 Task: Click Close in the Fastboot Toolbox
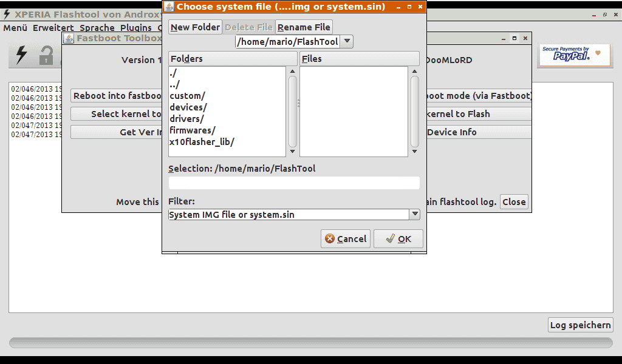(514, 202)
